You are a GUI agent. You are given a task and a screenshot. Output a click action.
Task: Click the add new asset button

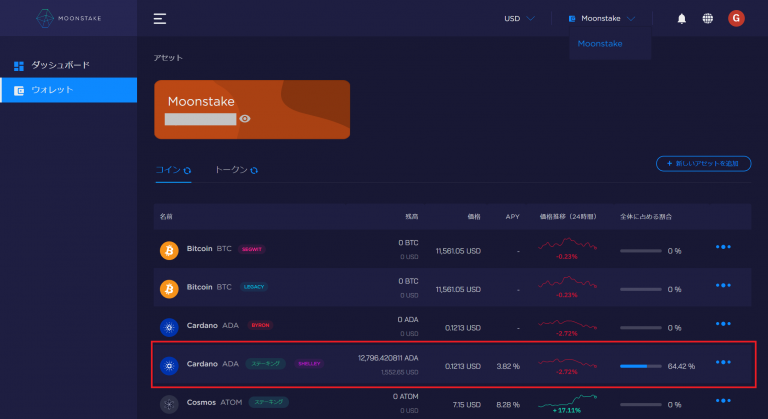tap(703, 164)
